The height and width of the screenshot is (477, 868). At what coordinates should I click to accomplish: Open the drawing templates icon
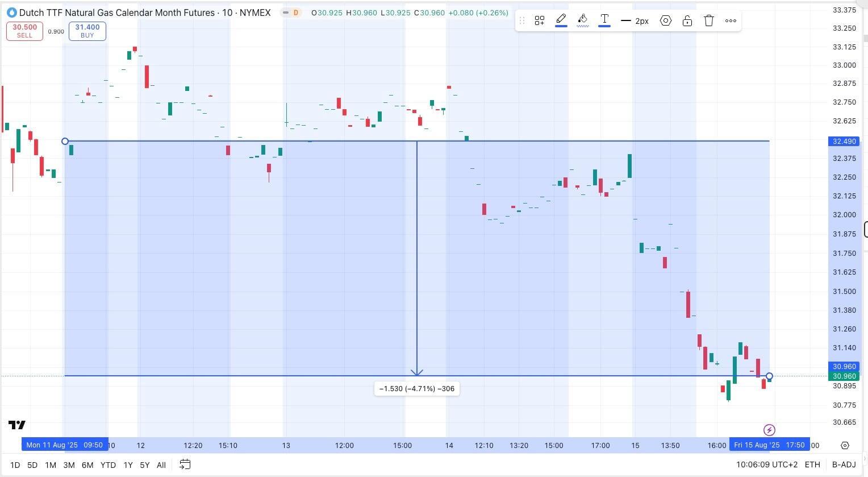[x=540, y=21]
